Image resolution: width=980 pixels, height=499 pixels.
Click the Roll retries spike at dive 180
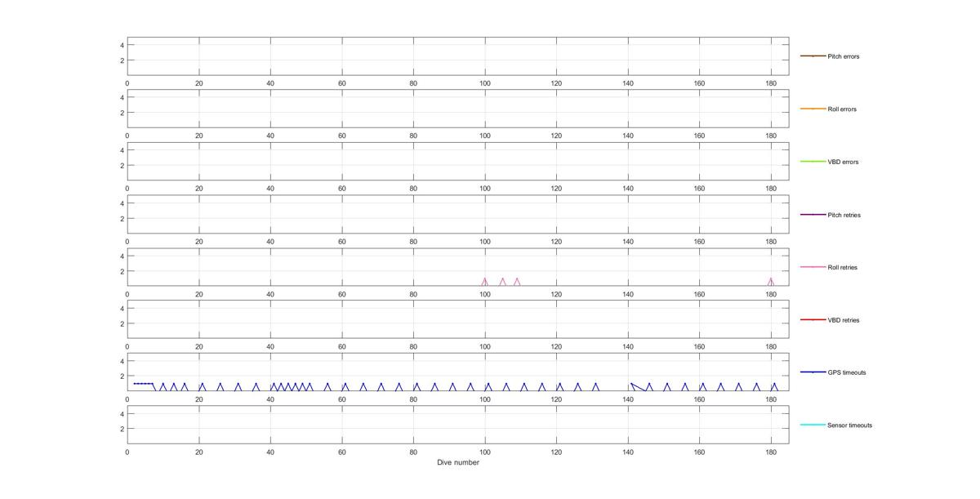coord(771,282)
